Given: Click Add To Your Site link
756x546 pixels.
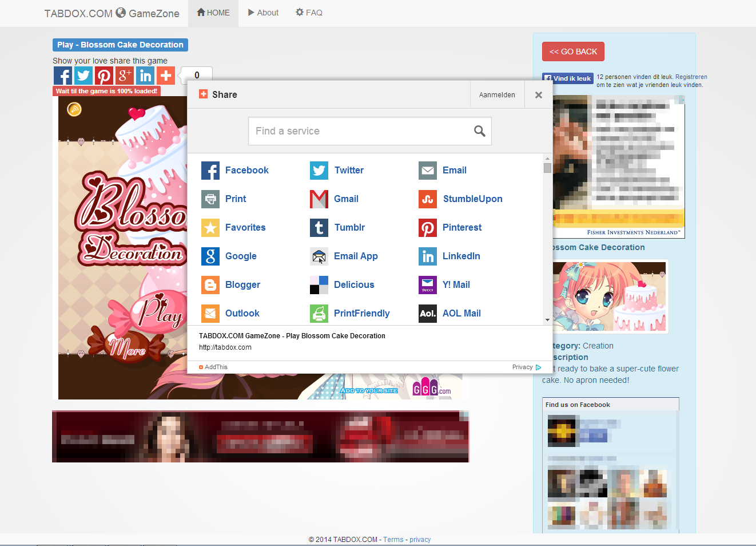Looking at the screenshot, I should (x=369, y=390).
